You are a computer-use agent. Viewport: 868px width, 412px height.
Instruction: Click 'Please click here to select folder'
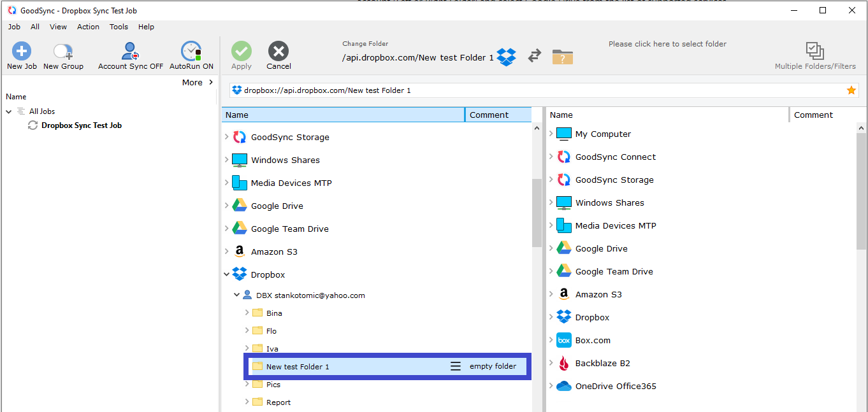[667, 44]
